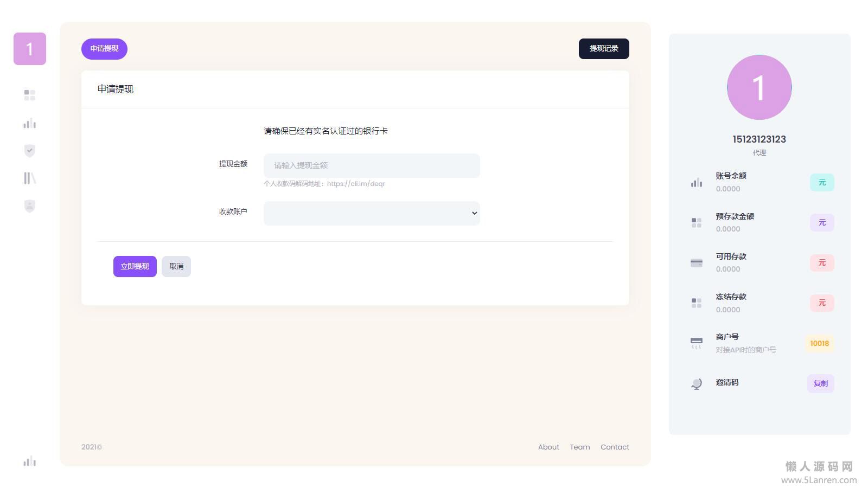Click the 代理 role label

[x=759, y=153]
